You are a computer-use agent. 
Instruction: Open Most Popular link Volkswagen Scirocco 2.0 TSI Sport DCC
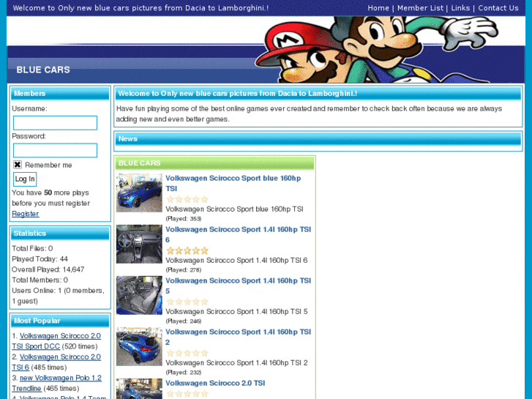(56, 341)
